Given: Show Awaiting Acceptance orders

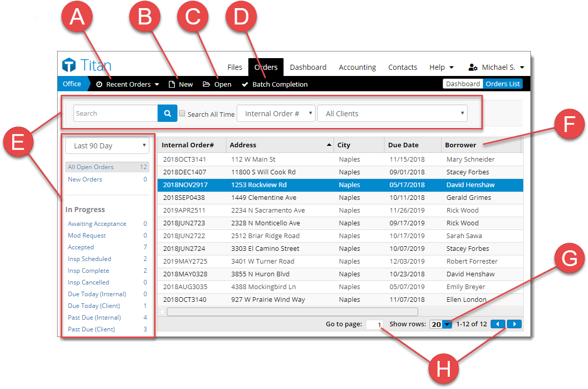Looking at the screenshot, I should tap(97, 224).
